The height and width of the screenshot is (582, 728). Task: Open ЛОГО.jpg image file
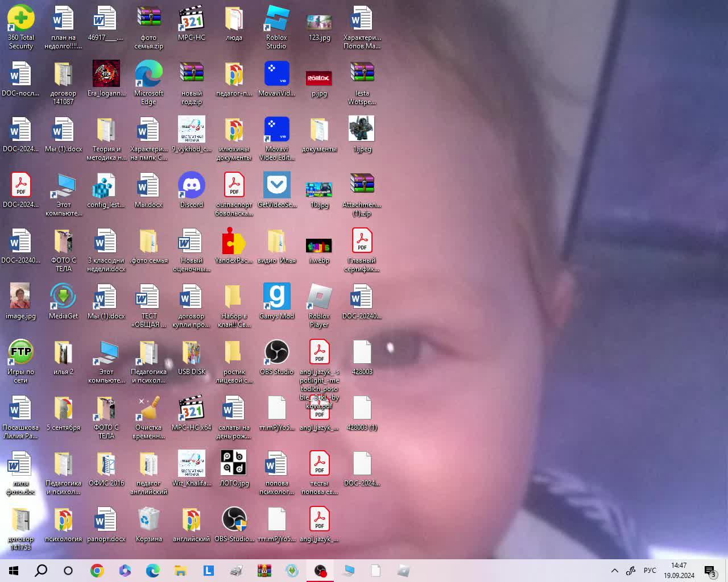[x=234, y=468]
